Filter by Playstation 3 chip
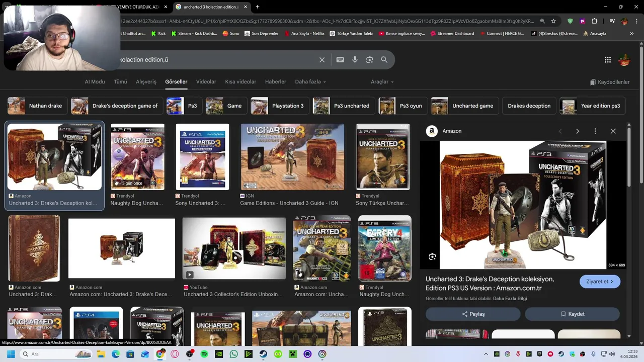Screen dimensions: 644x362 280,106
